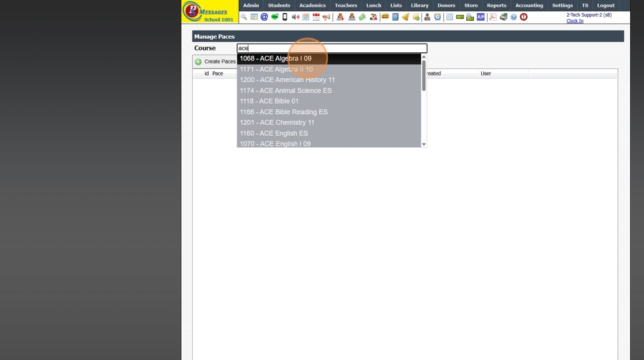Click the note with green arrow icon
This screenshot has height=360, width=644.
click(x=416, y=17)
